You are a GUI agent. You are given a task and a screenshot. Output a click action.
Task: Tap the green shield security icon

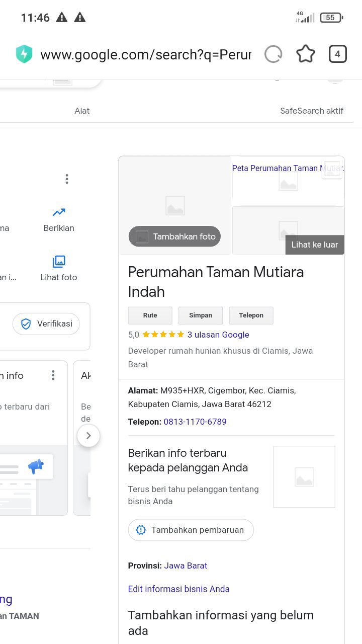point(24,54)
